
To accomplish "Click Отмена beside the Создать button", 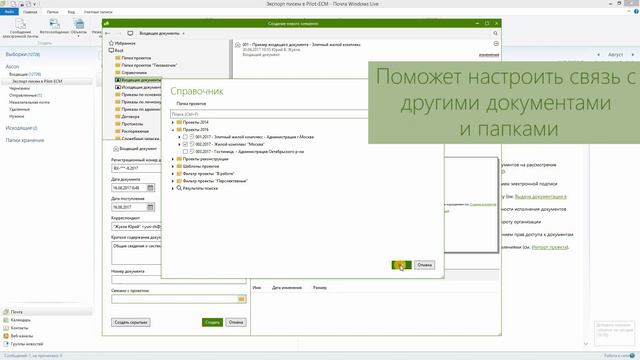I will [x=236, y=322].
